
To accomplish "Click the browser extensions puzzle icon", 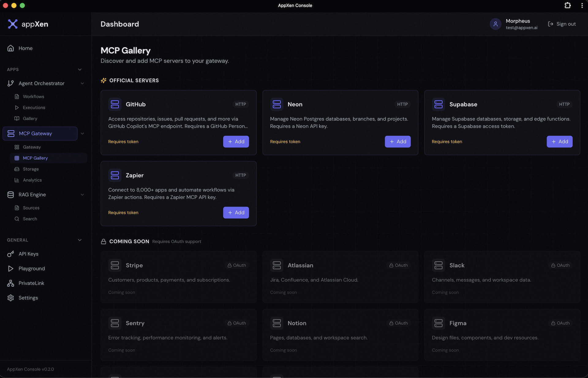I will point(567,5).
